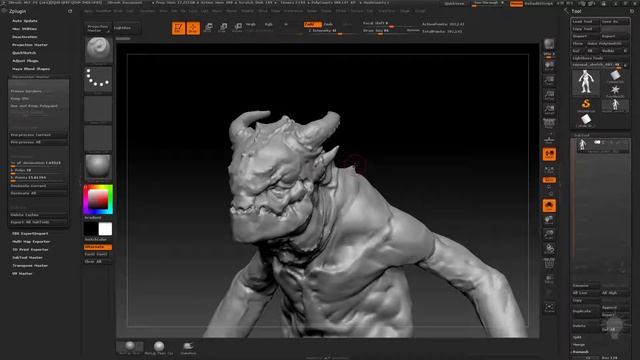Adjust the percent of decimation slider
640x360 pixels.
pyautogui.click(x=38, y=163)
